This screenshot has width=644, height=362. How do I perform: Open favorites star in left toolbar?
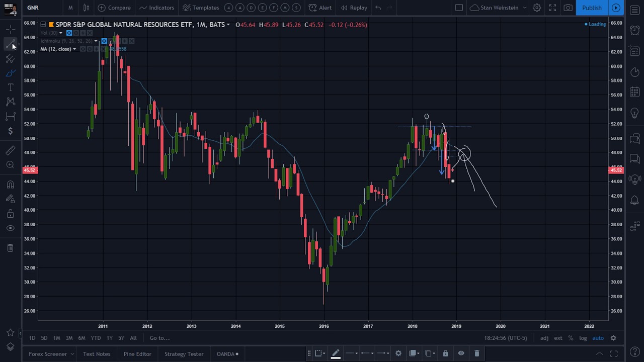pos(11,332)
